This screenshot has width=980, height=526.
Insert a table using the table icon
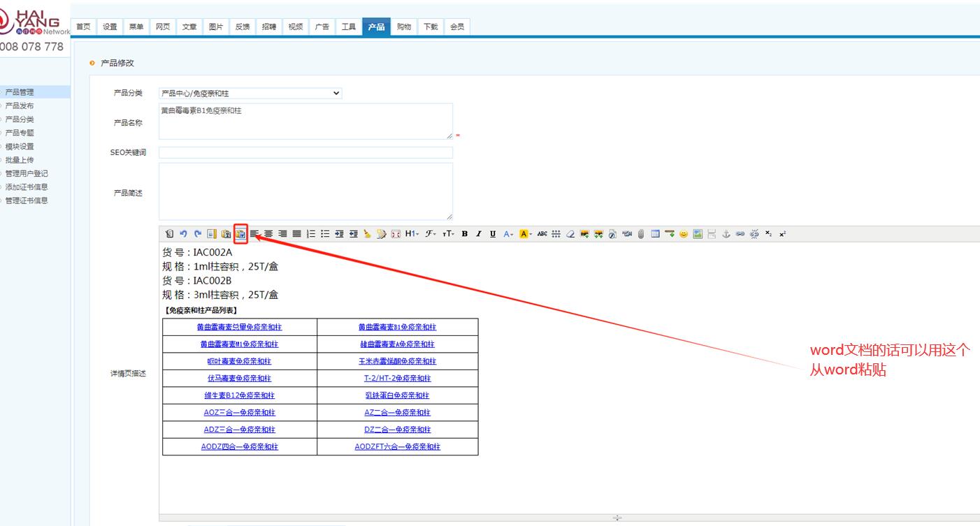pos(655,234)
